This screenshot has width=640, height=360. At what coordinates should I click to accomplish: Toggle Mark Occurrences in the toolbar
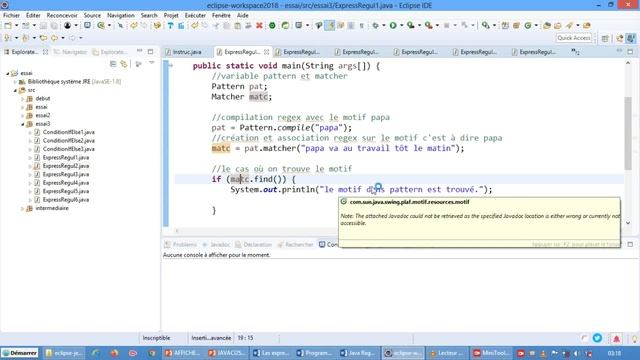330,25
